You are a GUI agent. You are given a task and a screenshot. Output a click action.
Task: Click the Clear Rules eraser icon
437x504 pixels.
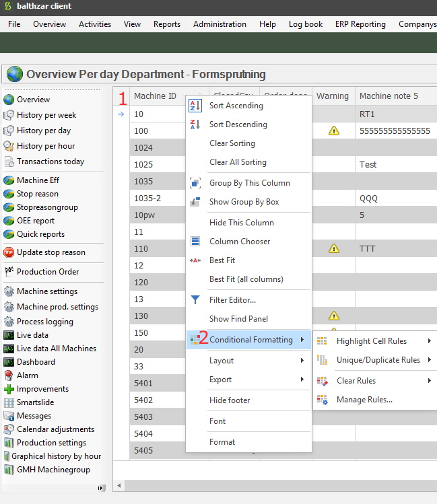coord(322,381)
